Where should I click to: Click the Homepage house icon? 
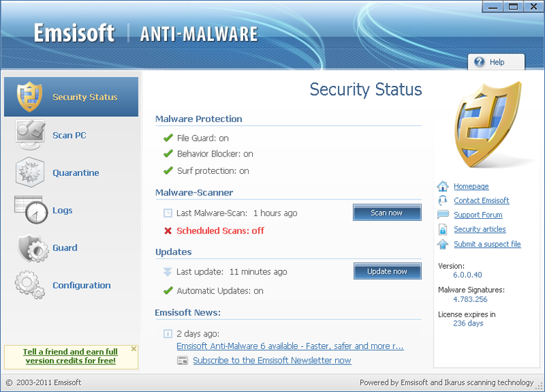tap(443, 186)
